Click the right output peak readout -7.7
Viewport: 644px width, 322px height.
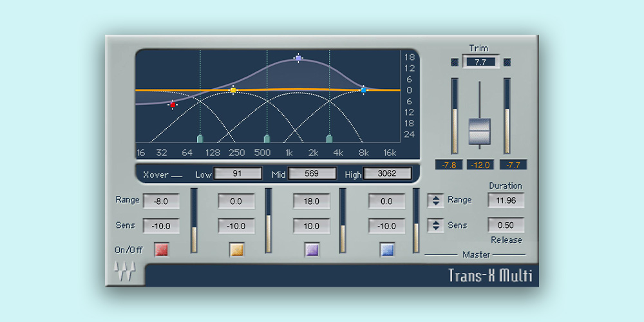(x=513, y=165)
